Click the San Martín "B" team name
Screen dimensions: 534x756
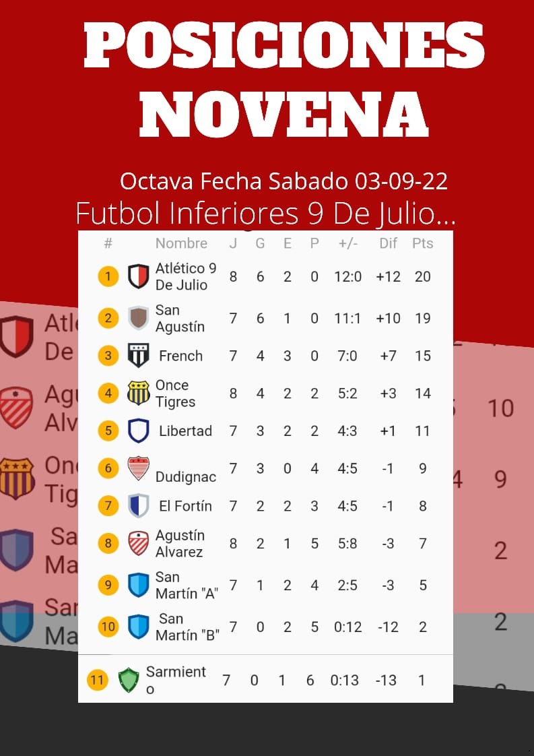click(187, 627)
